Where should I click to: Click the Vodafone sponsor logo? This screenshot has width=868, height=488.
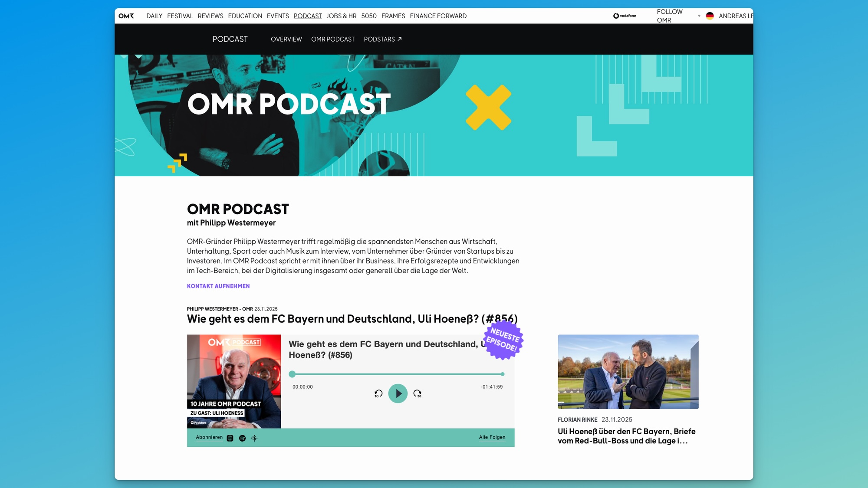(625, 16)
